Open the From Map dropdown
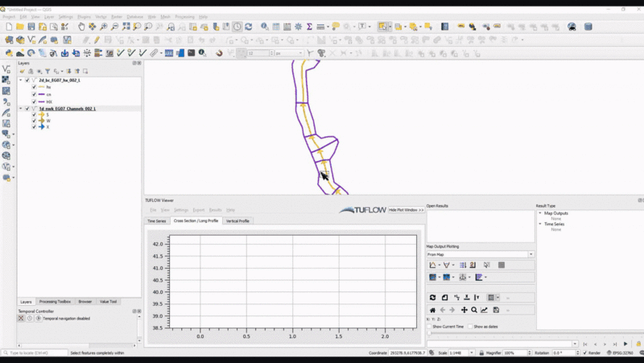644x363 pixels. click(x=480, y=254)
